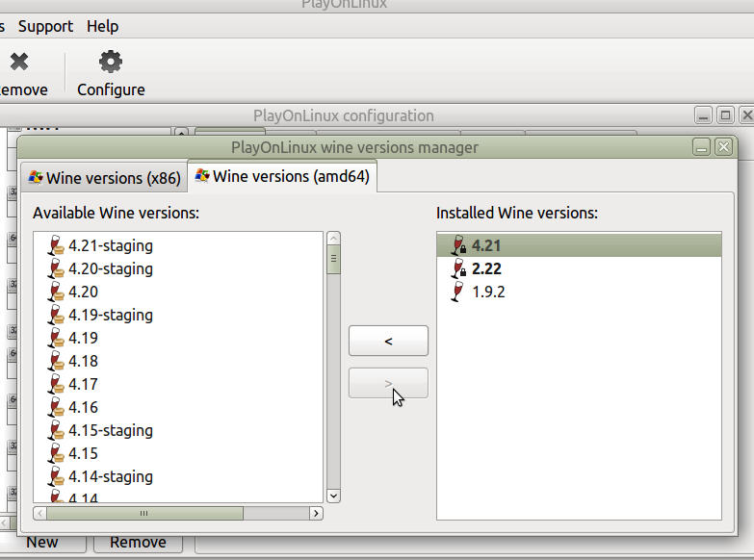Click the vertical scrollbar thumb of available list
The image size is (754, 560).
tap(334, 260)
